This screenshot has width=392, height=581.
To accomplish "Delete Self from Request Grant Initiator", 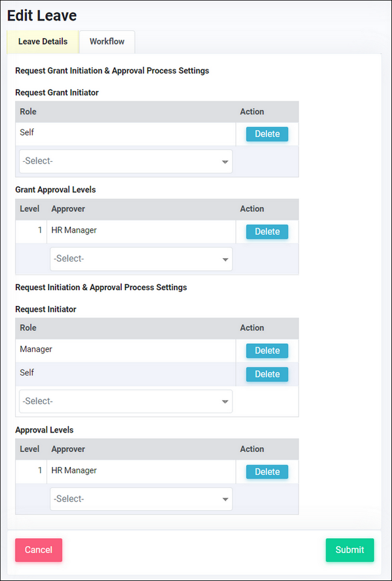I will [x=267, y=134].
